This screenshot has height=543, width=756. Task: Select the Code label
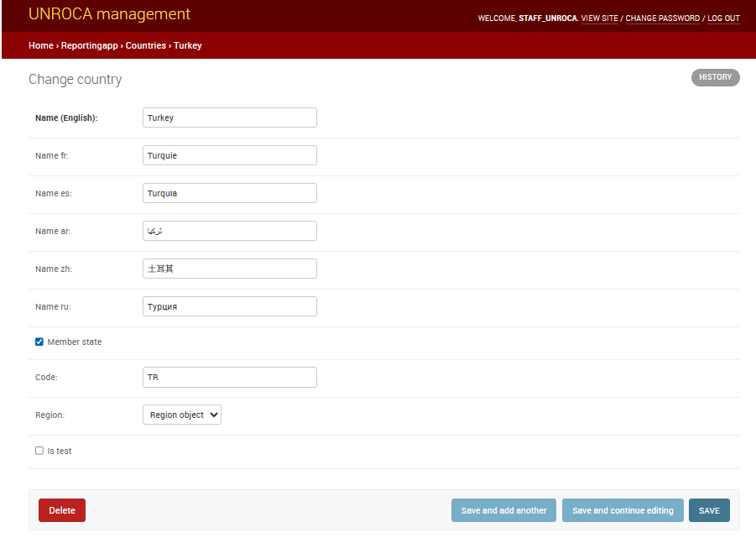(x=46, y=377)
